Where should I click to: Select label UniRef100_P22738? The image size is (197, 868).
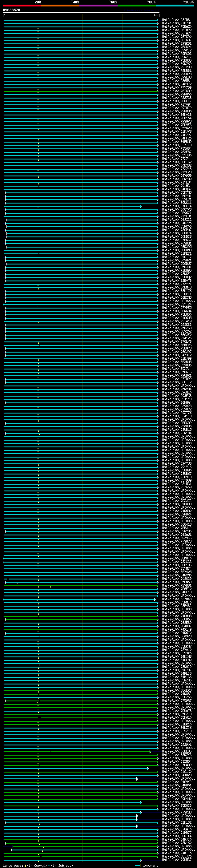(x=176, y=98)
